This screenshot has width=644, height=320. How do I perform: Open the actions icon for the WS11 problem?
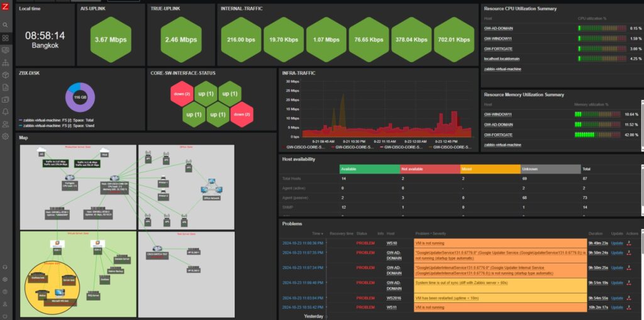[629, 307]
